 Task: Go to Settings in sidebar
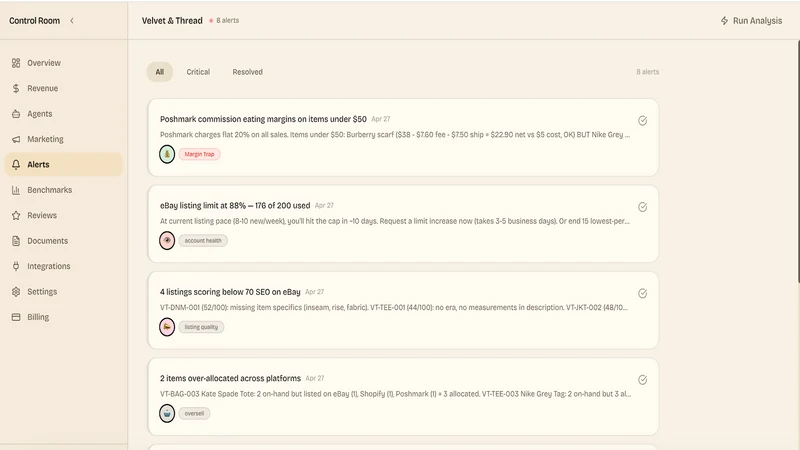[63, 292]
